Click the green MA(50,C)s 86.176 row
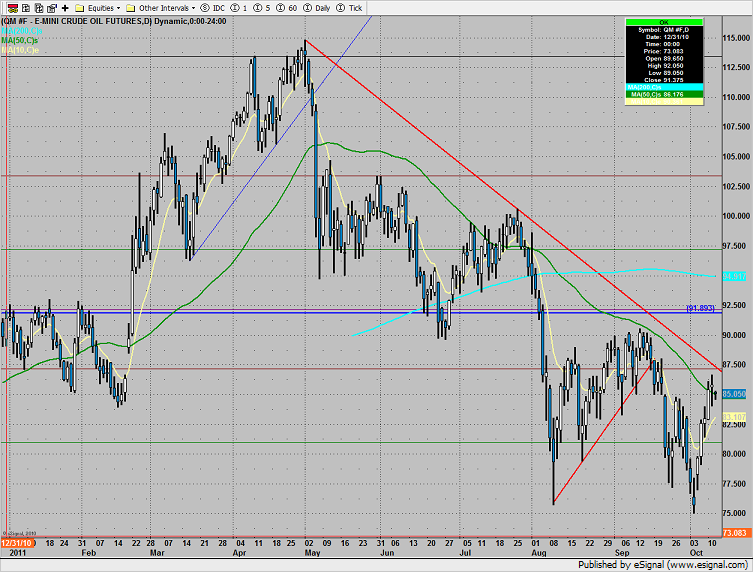The width and height of the screenshot is (753, 572). [664, 94]
